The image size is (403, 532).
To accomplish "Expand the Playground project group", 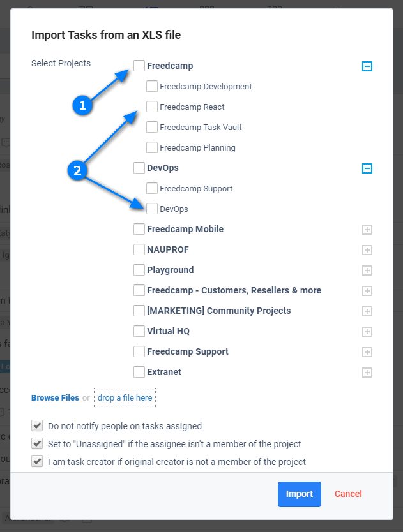I will point(367,270).
